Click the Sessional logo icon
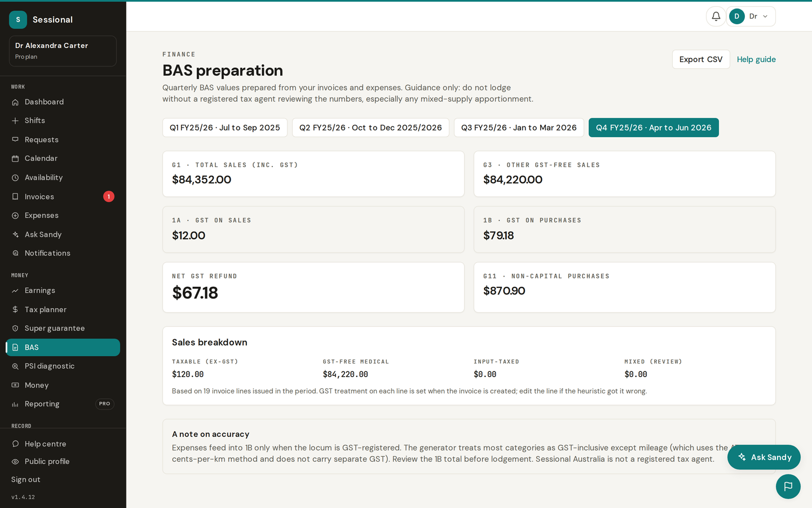812x508 pixels. tap(18, 20)
